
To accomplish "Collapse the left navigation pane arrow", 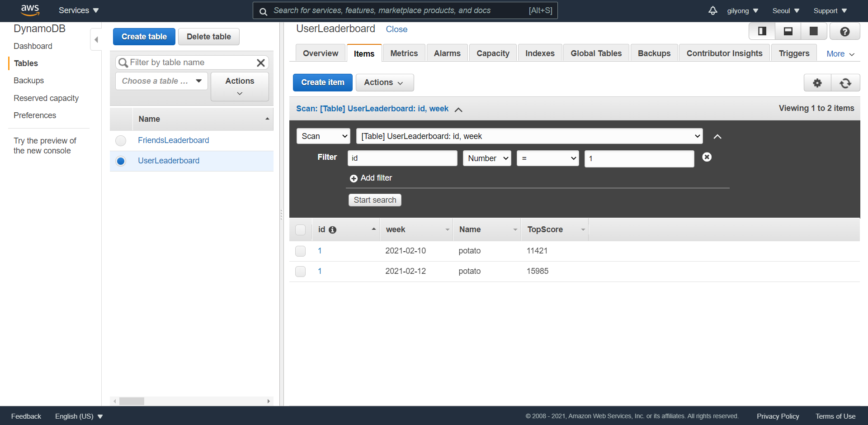I will pyautogui.click(x=96, y=40).
